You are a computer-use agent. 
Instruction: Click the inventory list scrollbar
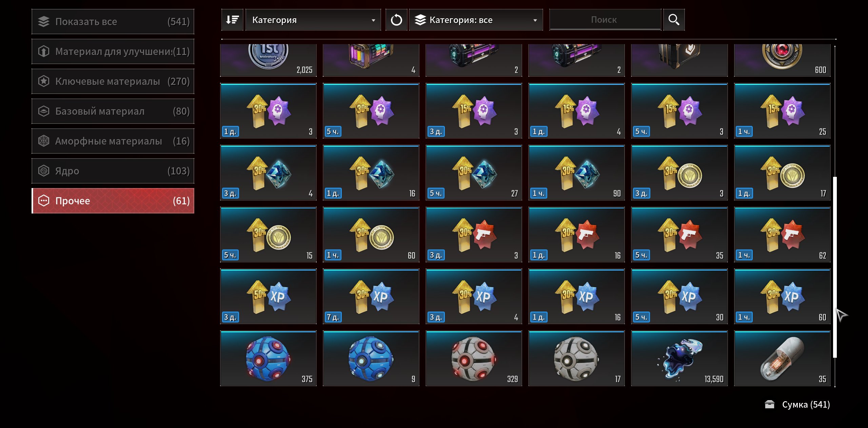point(835,267)
